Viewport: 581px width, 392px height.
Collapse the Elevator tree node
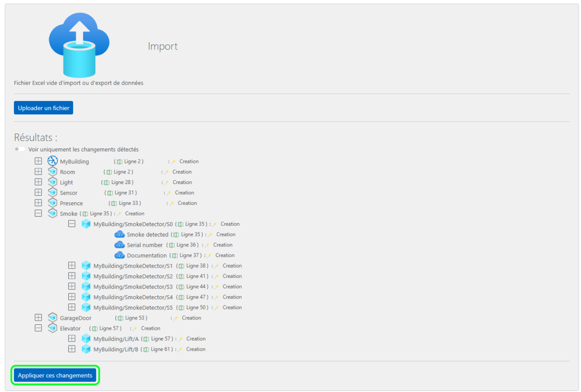[38, 328]
